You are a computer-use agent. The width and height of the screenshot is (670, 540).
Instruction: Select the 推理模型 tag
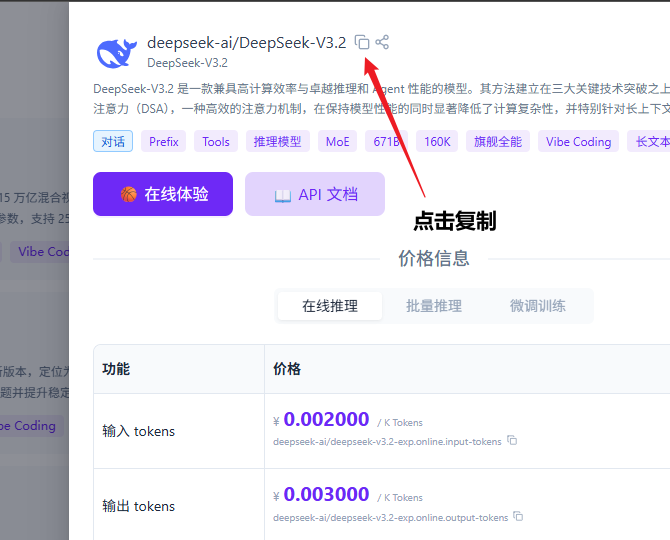tap(278, 141)
